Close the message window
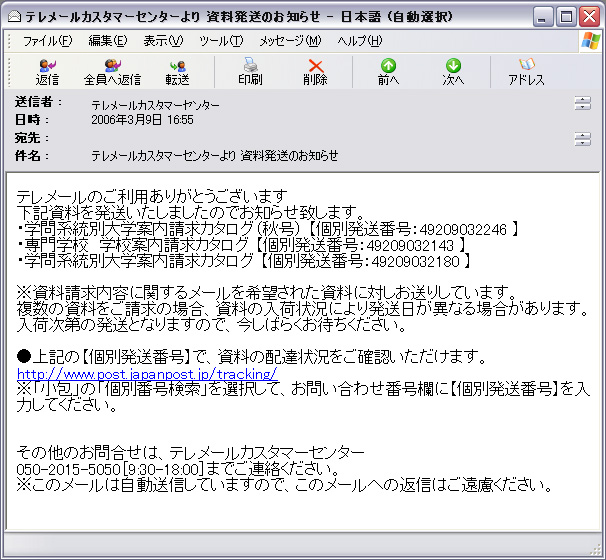The width and height of the screenshot is (606, 560). coord(590,17)
